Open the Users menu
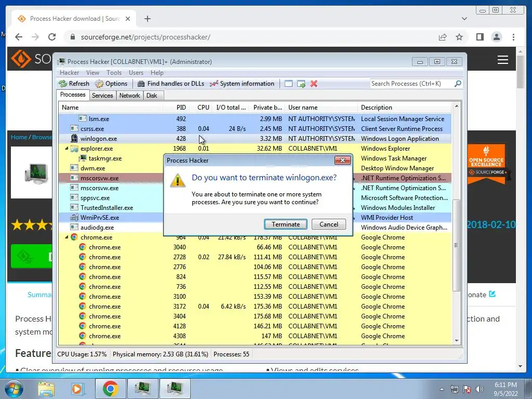This screenshot has width=532, height=399. coord(136,73)
